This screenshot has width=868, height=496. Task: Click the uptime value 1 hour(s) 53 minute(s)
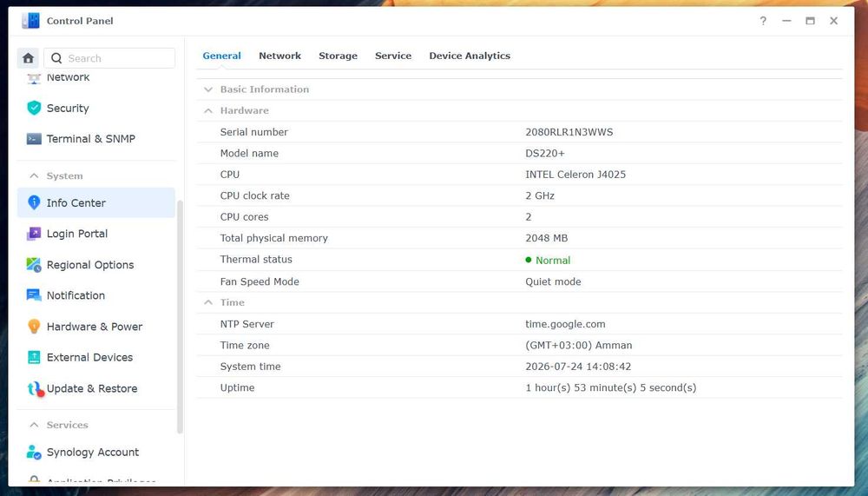(x=610, y=387)
